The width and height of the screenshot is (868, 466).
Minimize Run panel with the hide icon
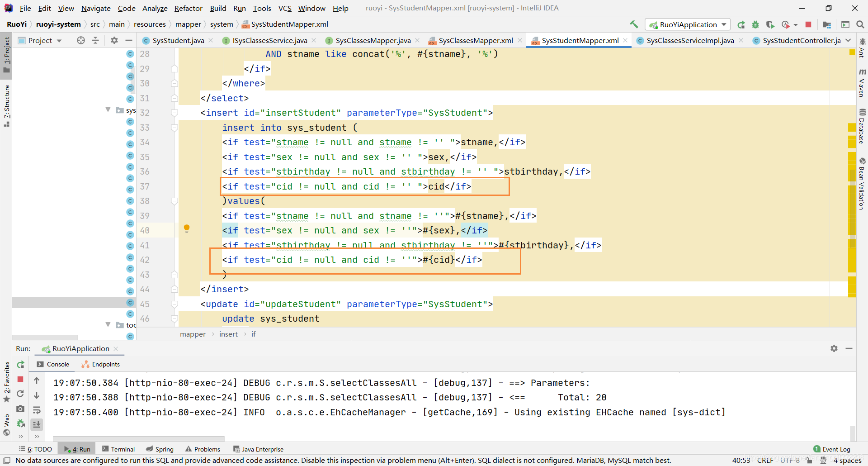[x=849, y=348]
